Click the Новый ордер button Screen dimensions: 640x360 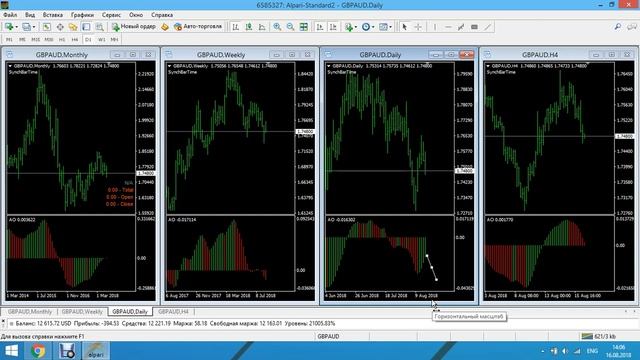pos(133,27)
